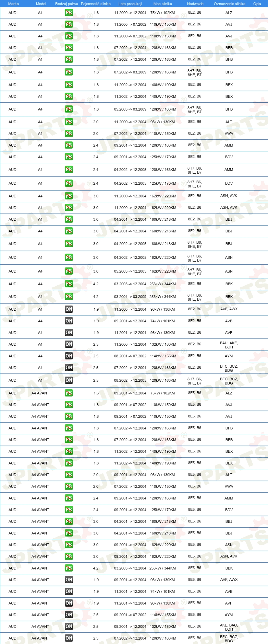This screenshot has width=268, height=644.
Task: Click the date cell '05.2003 -> 12.2005'
Action: 130,272
